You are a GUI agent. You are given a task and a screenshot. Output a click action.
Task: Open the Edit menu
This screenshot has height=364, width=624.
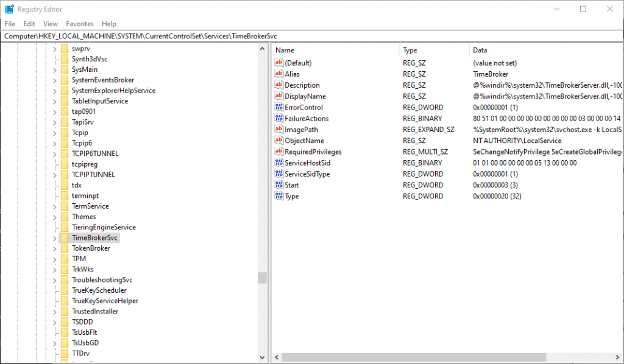[x=29, y=24]
